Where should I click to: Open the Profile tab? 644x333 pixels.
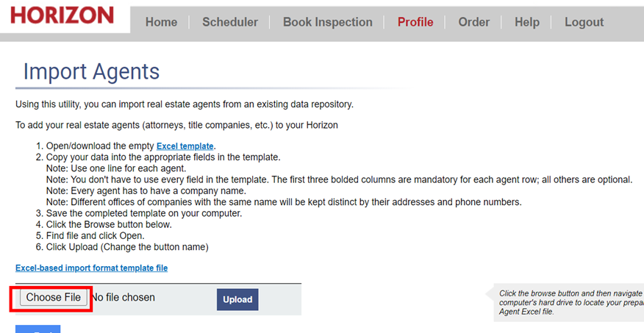tap(415, 22)
